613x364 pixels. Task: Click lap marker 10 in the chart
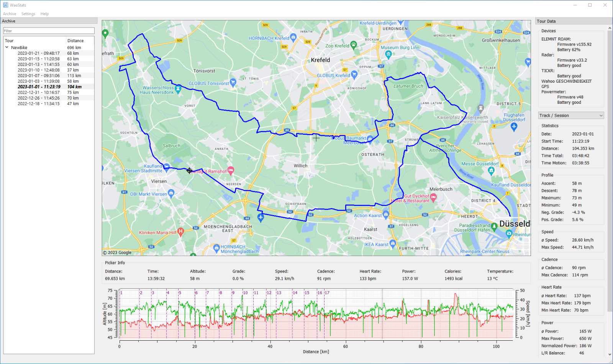[245, 293]
